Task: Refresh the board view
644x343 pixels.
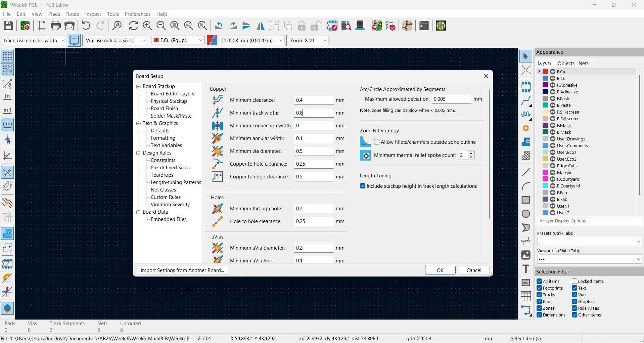Action: pyautogui.click(x=133, y=26)
